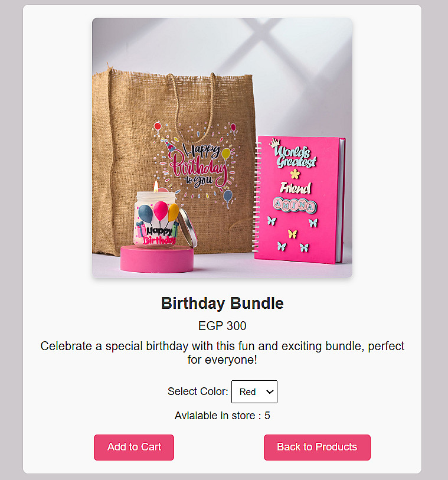This screenshot has height=480, width=448.
Task: Click the chevron arrow in color selector
Action: tap(270, 391)
